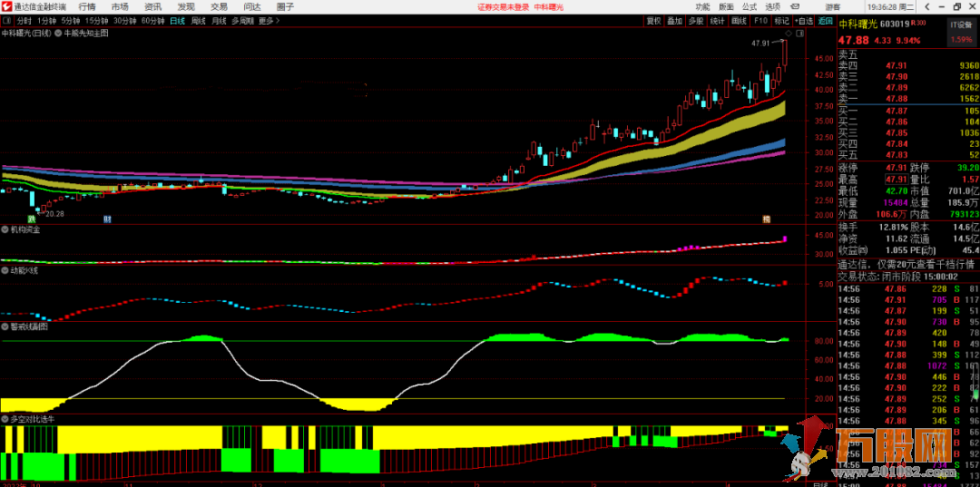Click 证券交易未登录 login link

tap(503, 7)
